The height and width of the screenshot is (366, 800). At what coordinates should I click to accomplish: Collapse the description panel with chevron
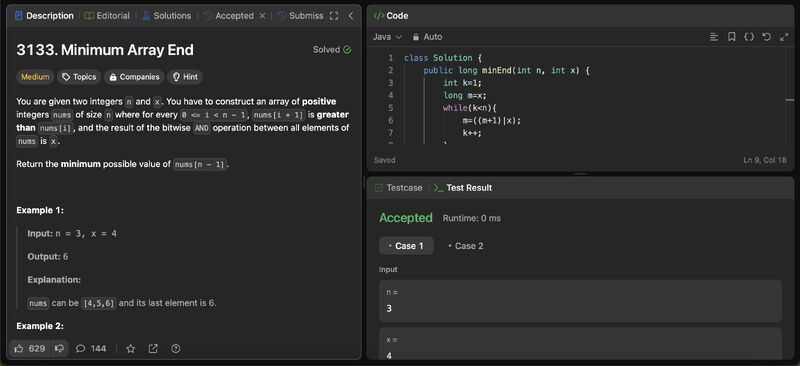(351, 16)
